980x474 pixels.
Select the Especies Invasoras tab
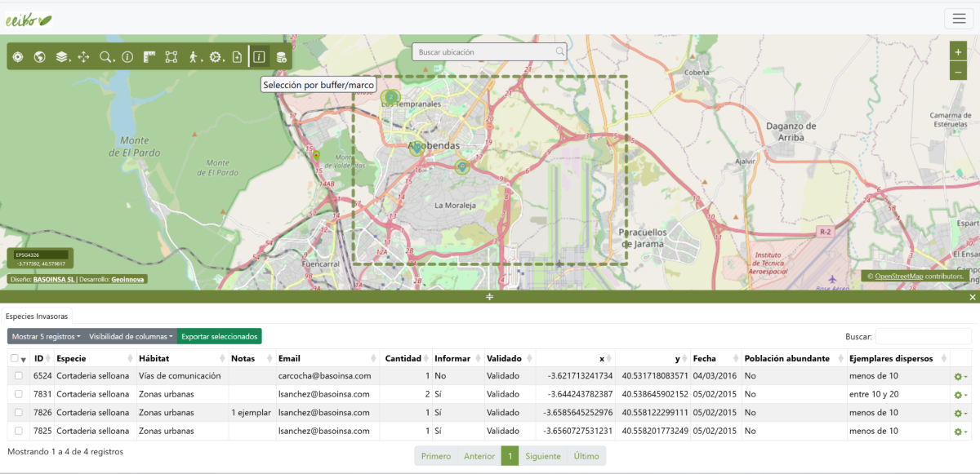(x=37, y=316)
